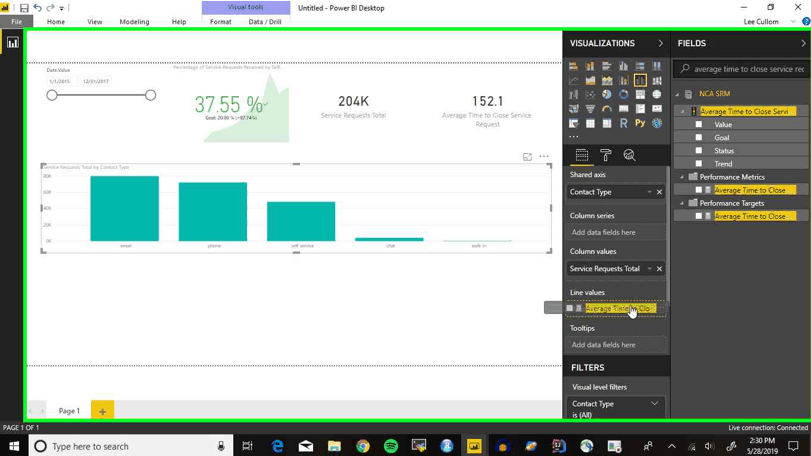This screenshot has height=456, width=811.
Task: Click Column series Add data fields here
Action: click(615, 232)
